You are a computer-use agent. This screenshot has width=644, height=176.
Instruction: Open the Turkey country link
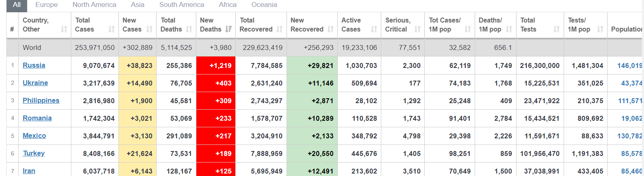34,153
